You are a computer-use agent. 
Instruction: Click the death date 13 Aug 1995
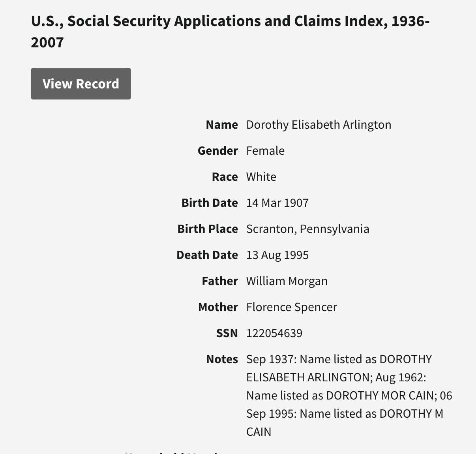277,255
